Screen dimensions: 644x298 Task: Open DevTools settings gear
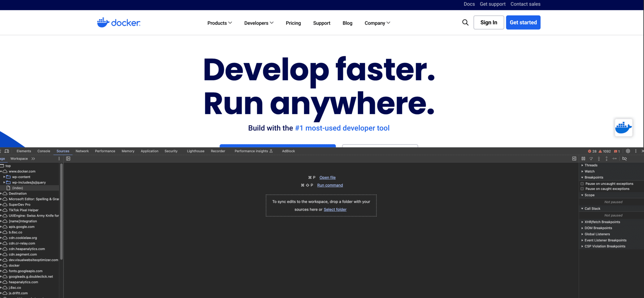click(x=628, y=151)
